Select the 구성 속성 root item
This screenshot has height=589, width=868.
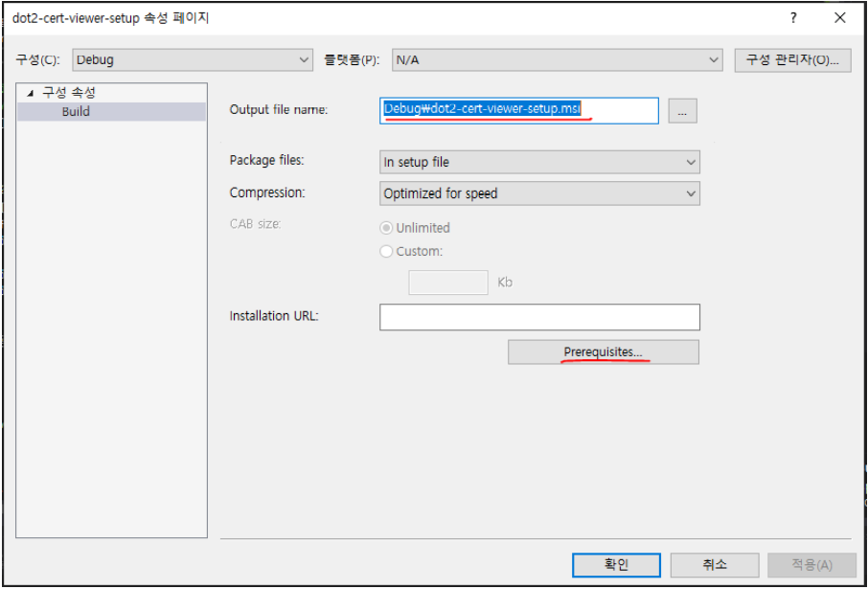click(70, 93)
